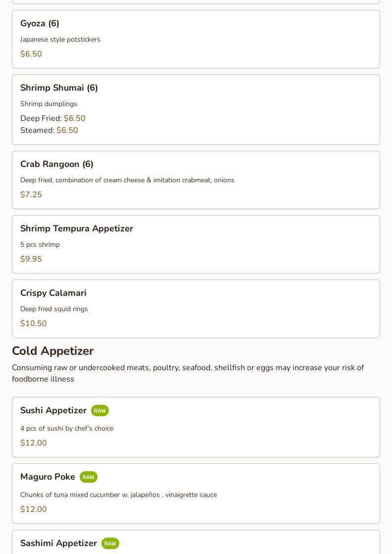Click the $10.50 Crispy Calamari price

click(34, 323)
